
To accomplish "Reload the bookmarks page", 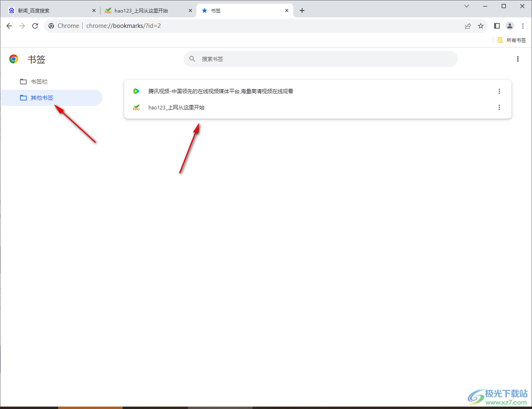I will tap(35, 26).
